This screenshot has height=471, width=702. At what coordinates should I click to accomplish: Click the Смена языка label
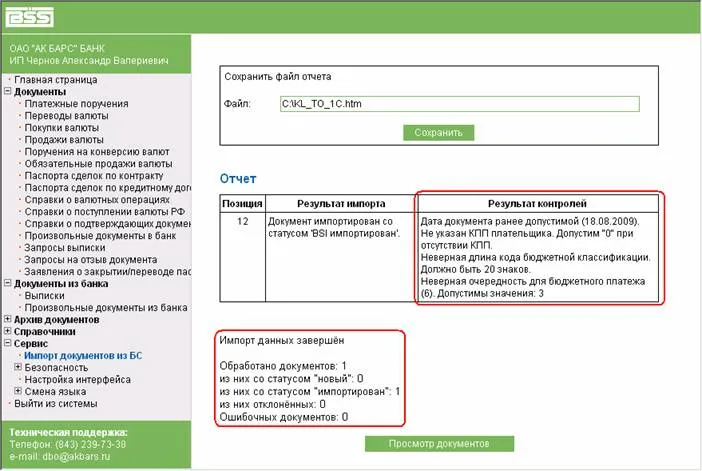pyautogui.click(x=55, y=392)
